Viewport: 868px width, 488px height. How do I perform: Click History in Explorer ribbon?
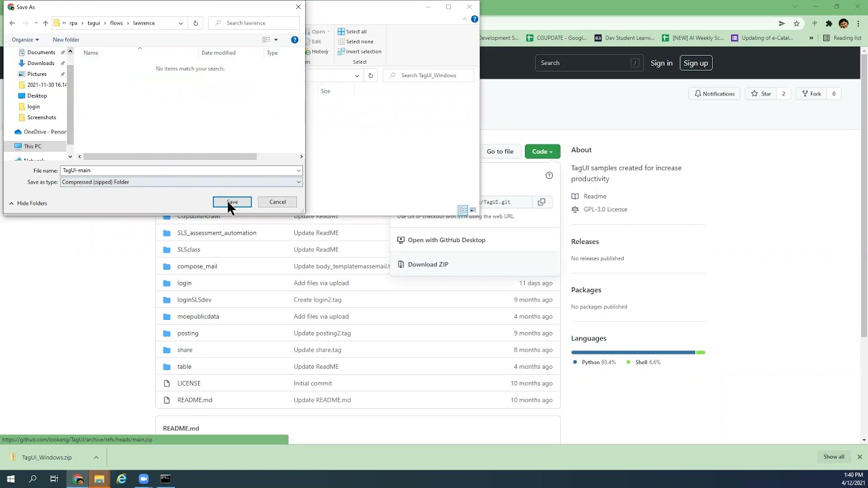[317, 52]
